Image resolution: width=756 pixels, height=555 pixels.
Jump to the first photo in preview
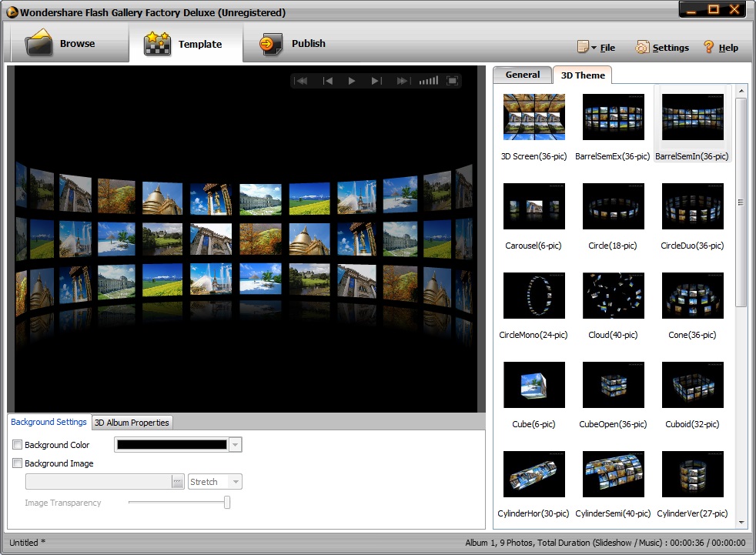[302, 80]
